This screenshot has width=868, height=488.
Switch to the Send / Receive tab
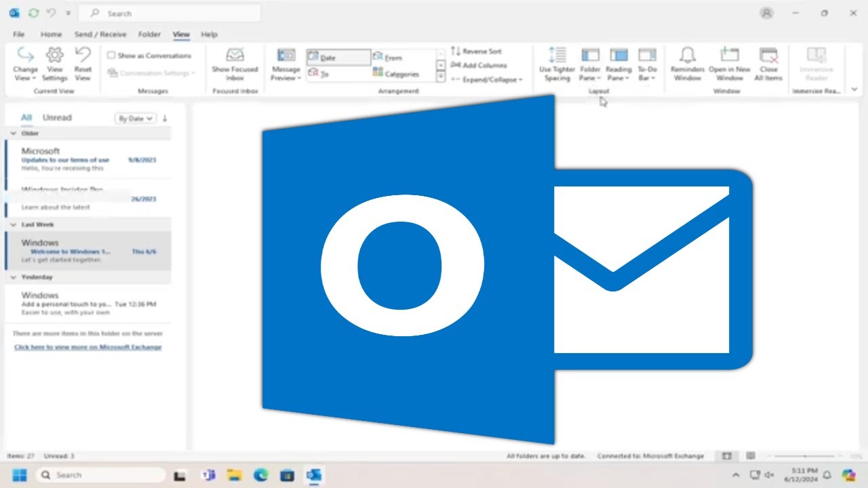click(x=100, y=34)
